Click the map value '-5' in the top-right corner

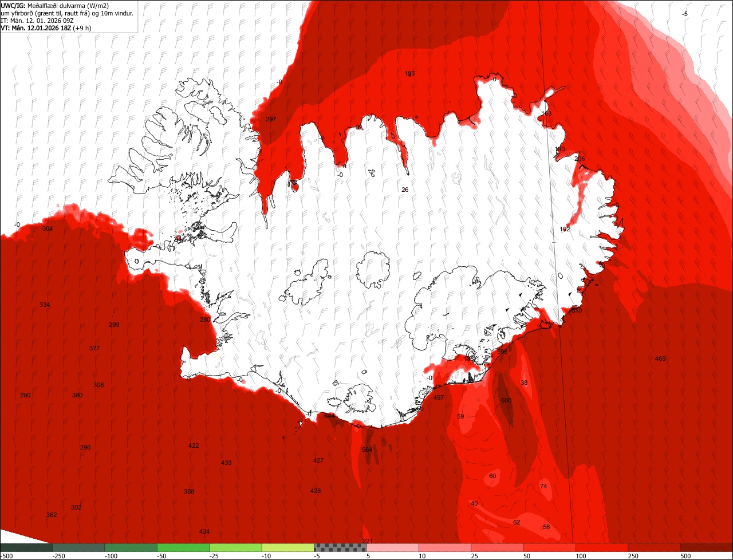click(685, 14)
